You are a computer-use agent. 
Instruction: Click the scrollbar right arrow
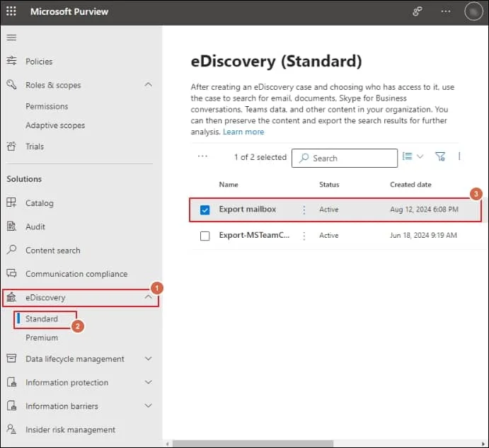tap(483, 444)
